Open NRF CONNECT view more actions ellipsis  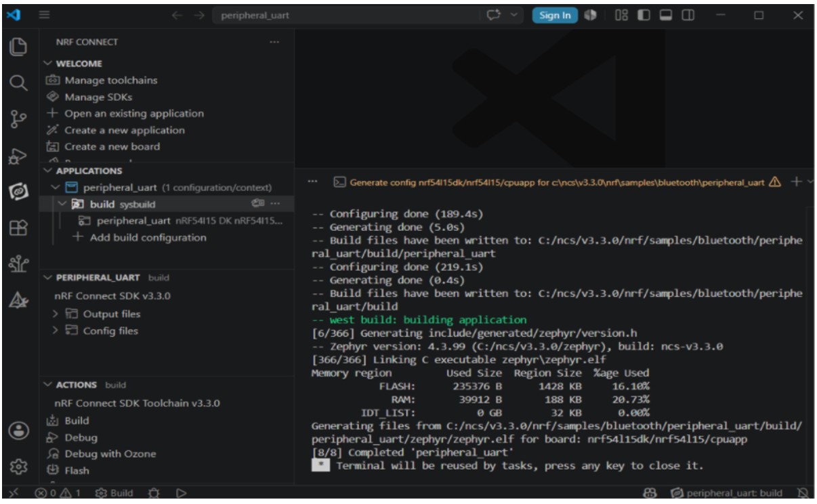click(x=274, y=42)
